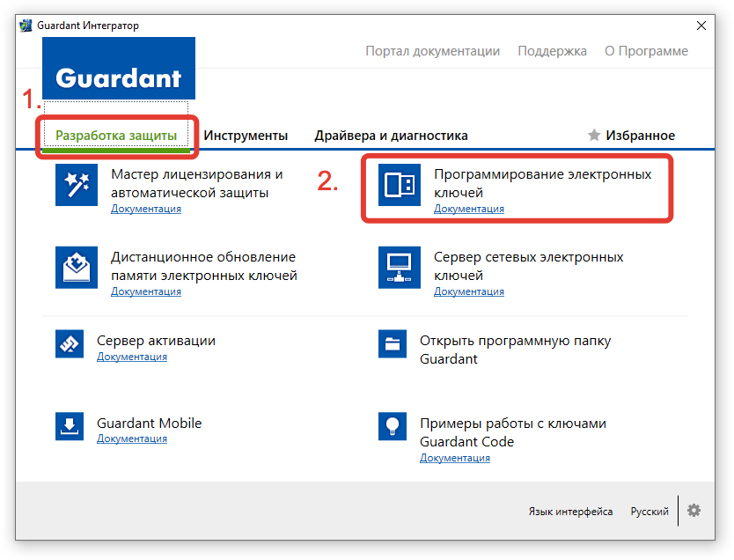
Task: Switch to the Инструменты tab
Action: [x=246, y=136]
